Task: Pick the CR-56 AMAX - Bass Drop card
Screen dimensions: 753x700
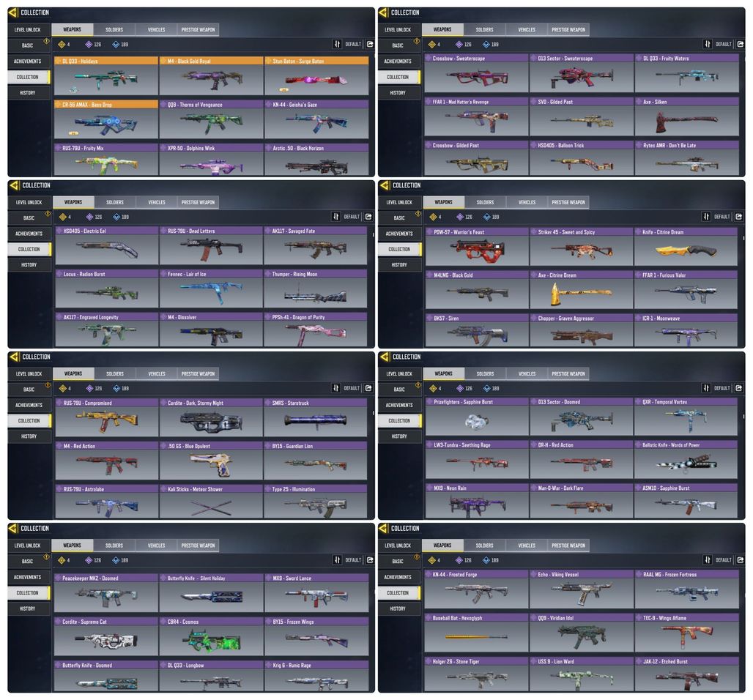Action: tap(106, 119)
